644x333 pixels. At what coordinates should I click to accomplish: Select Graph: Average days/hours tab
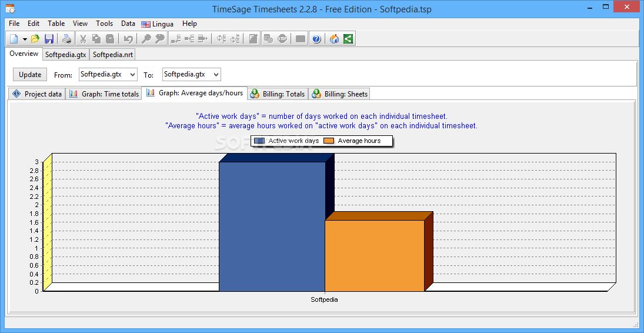point(195,93)
